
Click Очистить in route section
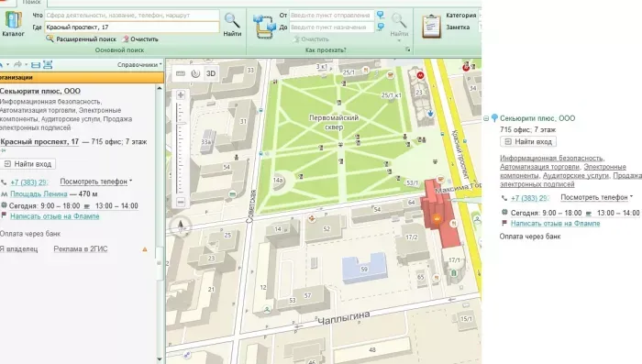311,39
